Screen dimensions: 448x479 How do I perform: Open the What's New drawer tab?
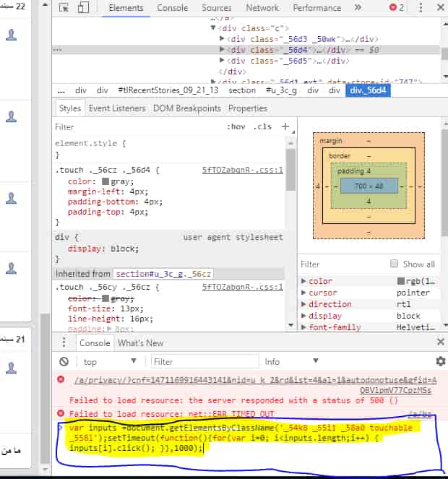click(141, 343)
